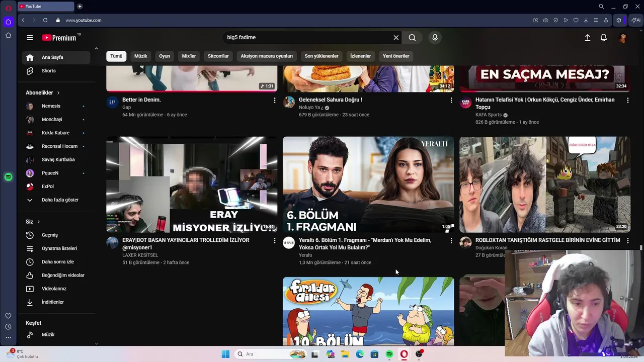Open Spotify from the Windows taskbar
Screen dimensions: 644x362
[x=389, y=354]
